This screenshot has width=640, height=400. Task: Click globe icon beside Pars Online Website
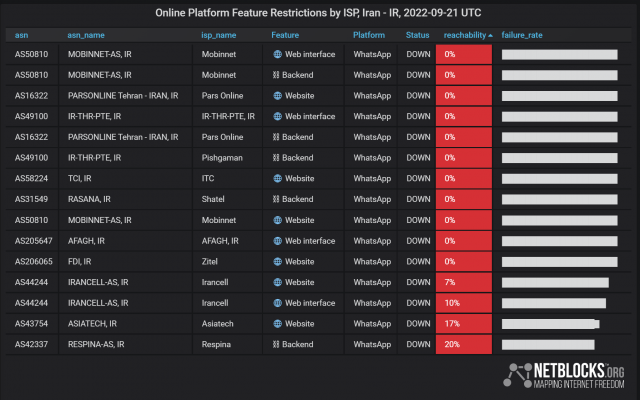pos(278,96)
